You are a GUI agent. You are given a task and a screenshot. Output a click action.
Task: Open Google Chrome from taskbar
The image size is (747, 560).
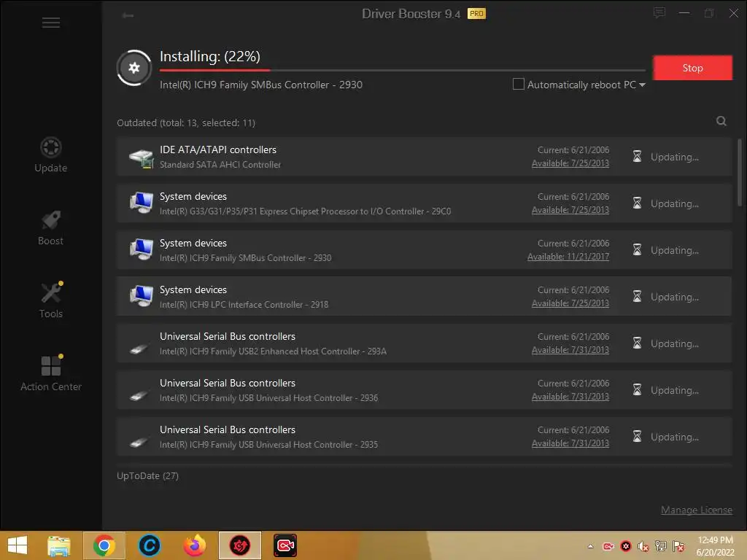pos(104,545)
